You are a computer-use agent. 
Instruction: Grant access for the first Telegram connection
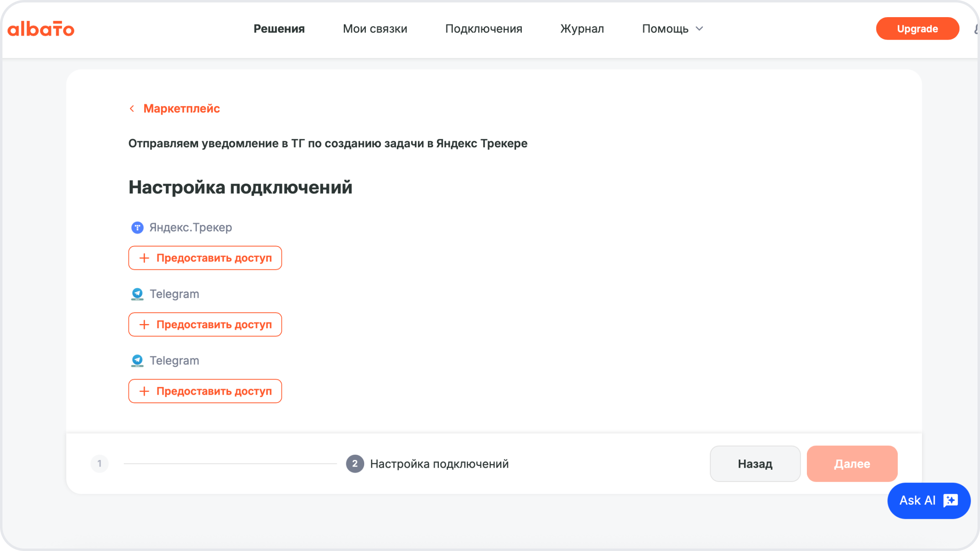[x=205, y=324]
